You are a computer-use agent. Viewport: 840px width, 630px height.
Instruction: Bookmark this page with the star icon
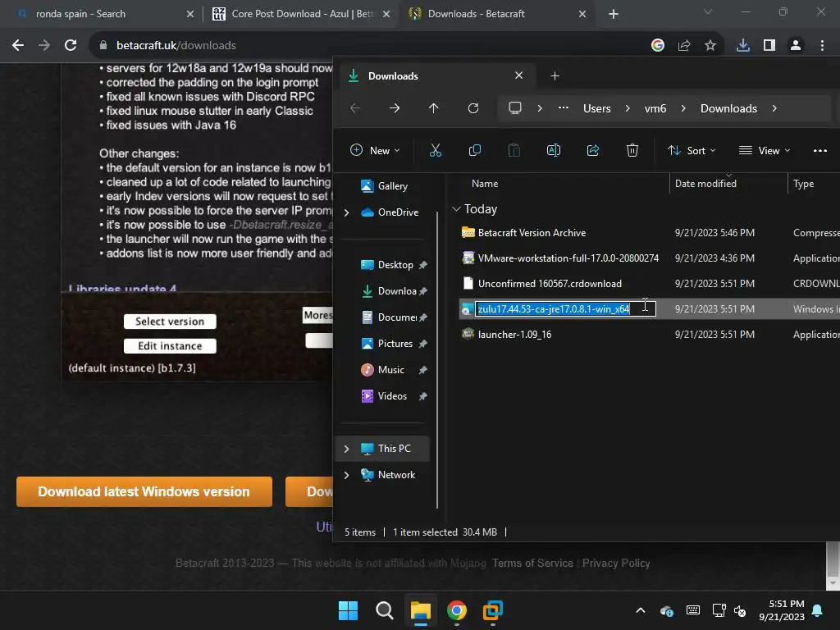pos(710,46)
